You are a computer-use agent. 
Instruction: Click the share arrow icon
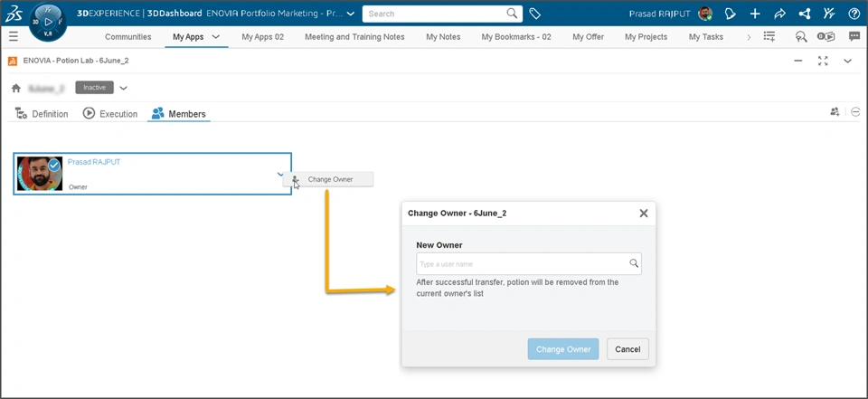[779, 14]
